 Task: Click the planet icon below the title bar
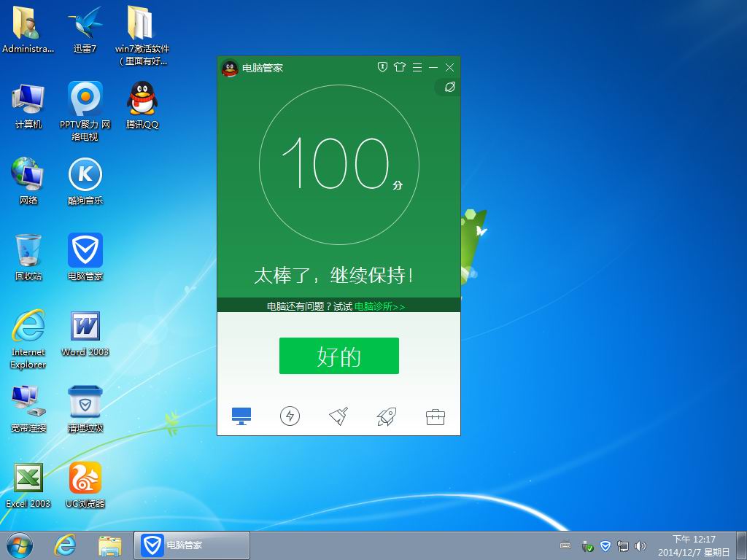(x=449, y=87)
